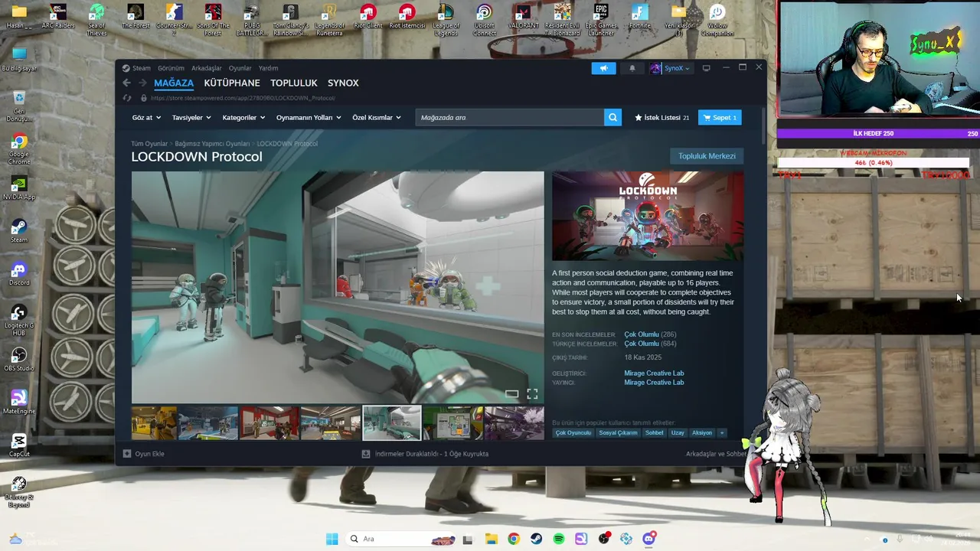Switch to the TOPLULUK tab
Image resolution: width=980 pixels, height=551 pixels.
point(294,83)
